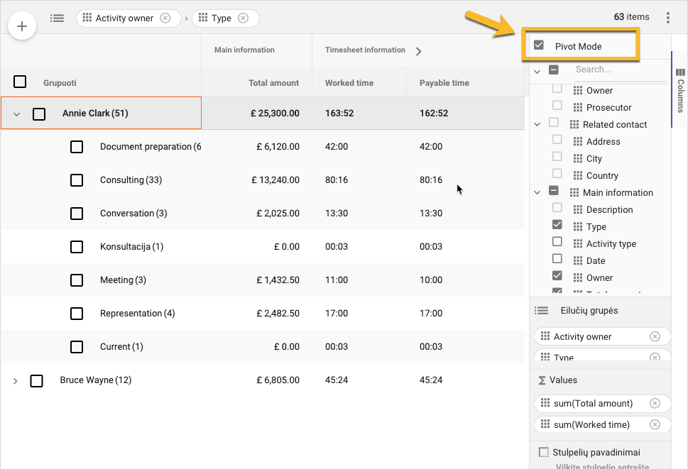Tick the Konsultacija (1) row checkbox
Screen dimensions: 688x469
pyautogui.click(x=77, y=247)
